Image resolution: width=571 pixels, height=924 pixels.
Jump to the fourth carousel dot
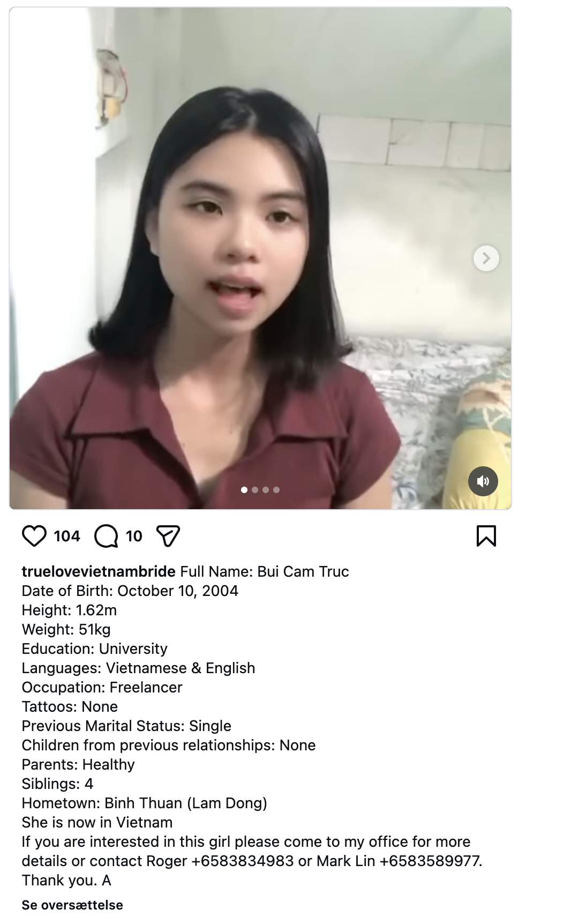tap(276, 490)
